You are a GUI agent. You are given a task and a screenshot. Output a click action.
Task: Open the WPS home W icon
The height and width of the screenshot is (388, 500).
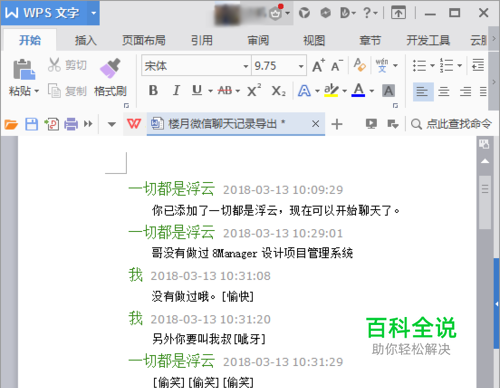(x=134, y=124)
